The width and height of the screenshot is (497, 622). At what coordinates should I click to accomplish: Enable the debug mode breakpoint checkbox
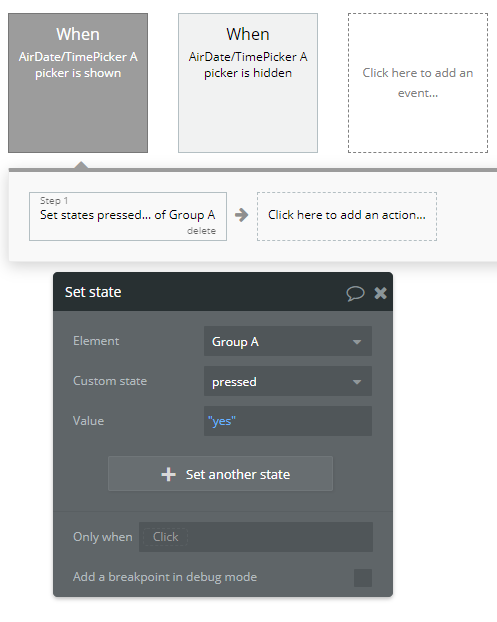coord(363,578)
